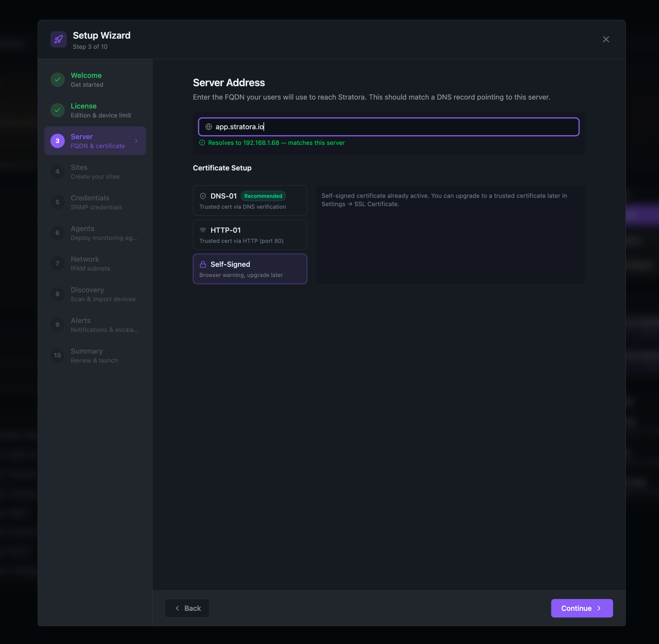Select the DNS-01 certificate option
This screenshot has width=659, height=644.
(250, 200)
